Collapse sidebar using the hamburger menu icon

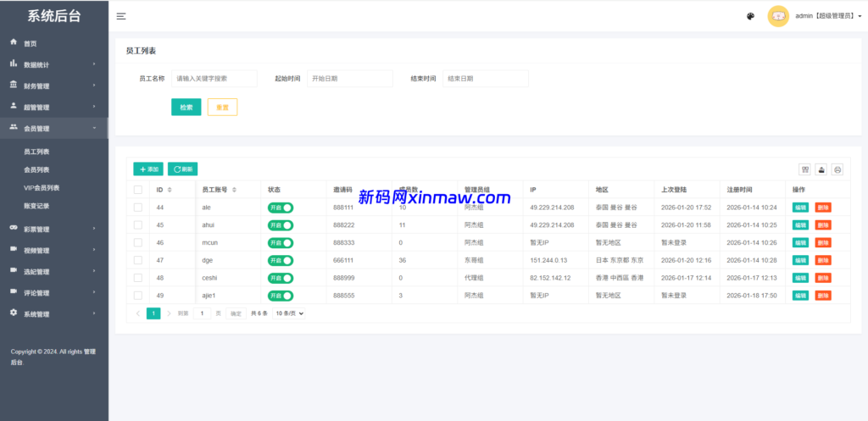point(121,17)
